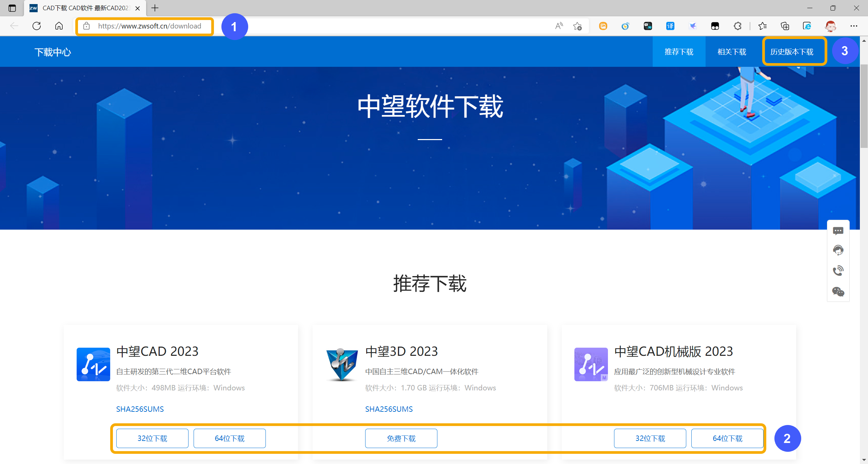Click the scrollbar up arrow
The image size is (868, 464).
(x=864, y=41)
